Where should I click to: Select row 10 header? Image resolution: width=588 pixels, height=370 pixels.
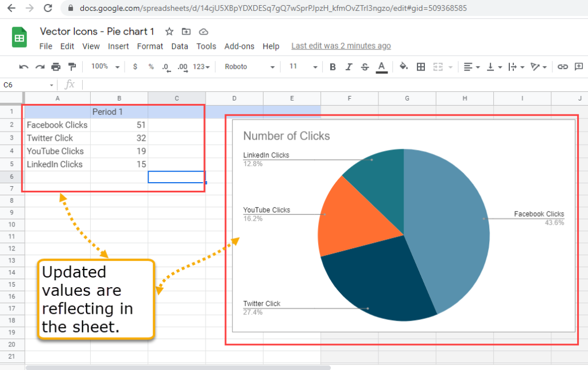[12, 225]
